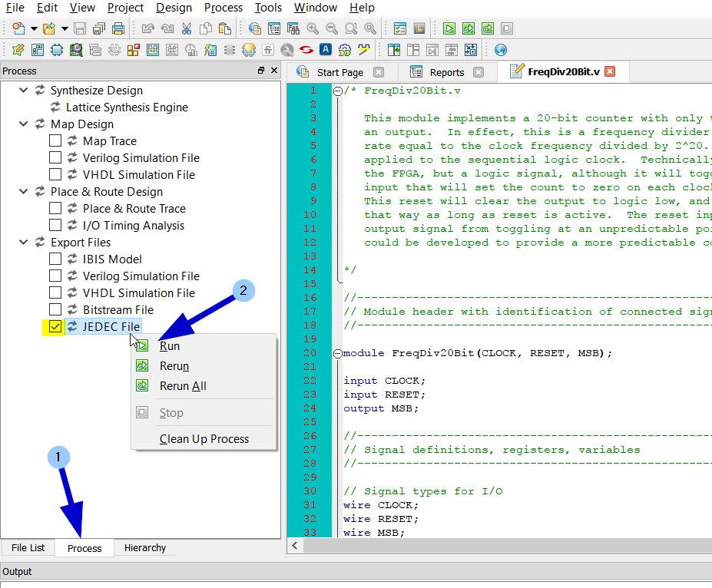Click the blue globe web icon
This screenshot has height=588, width=712.
point(501,50)
